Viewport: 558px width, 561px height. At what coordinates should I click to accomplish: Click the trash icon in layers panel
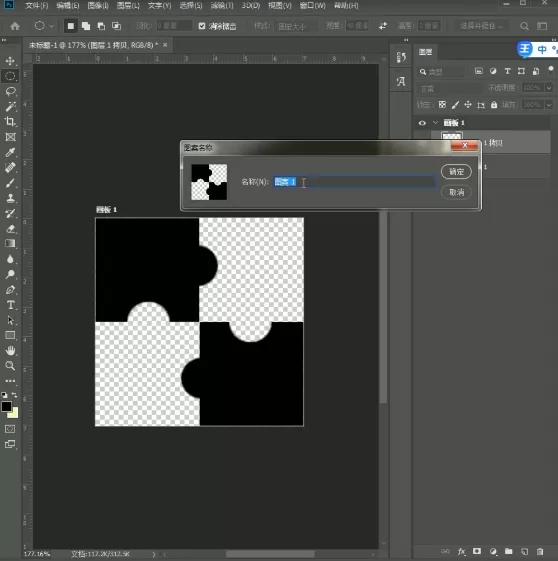540,551
